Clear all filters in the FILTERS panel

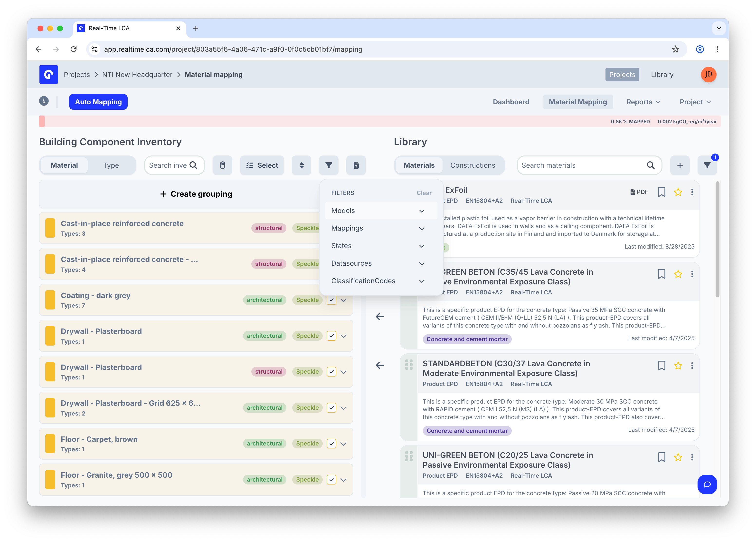click(424, 193)
